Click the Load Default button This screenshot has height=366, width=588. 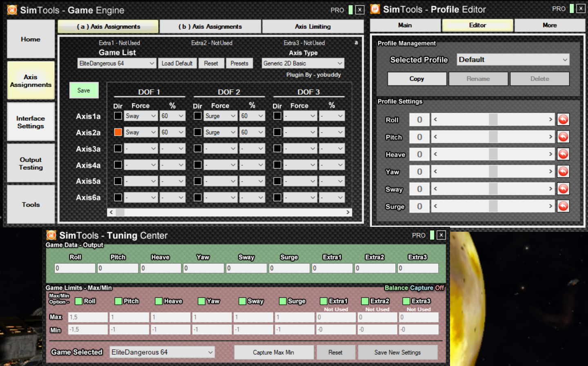[x=177, y=63]
